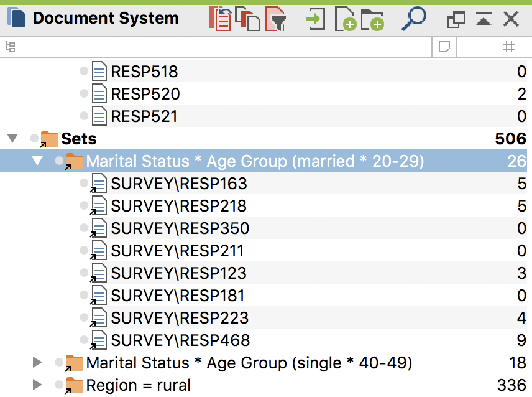Click the count 2 for RESP520

click(522, 94)
